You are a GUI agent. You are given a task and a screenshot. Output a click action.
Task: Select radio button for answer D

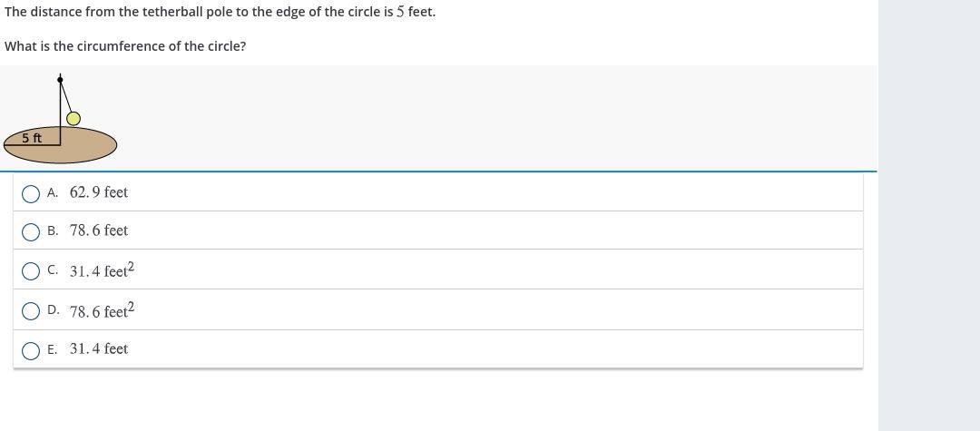click(x=31, y=311)
